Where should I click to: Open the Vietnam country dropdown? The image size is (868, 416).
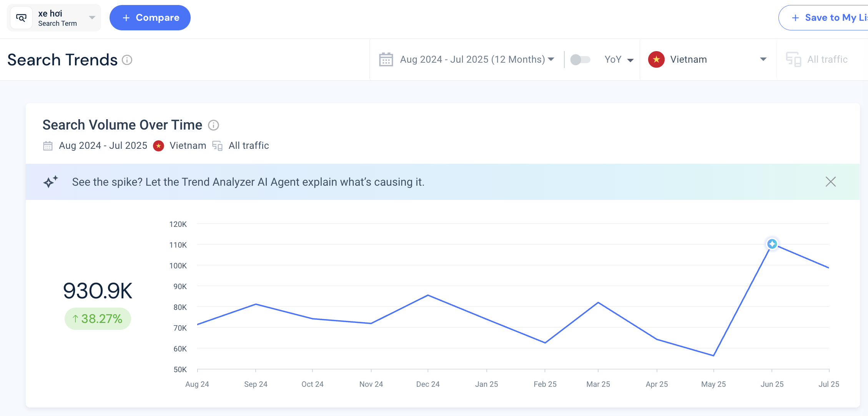(763, 59)
